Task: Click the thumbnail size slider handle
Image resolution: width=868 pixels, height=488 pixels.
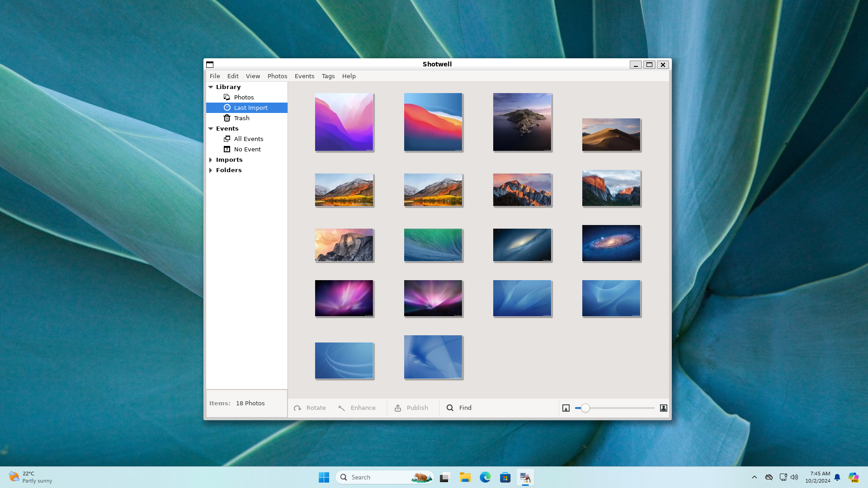Action: click(585, 408)
